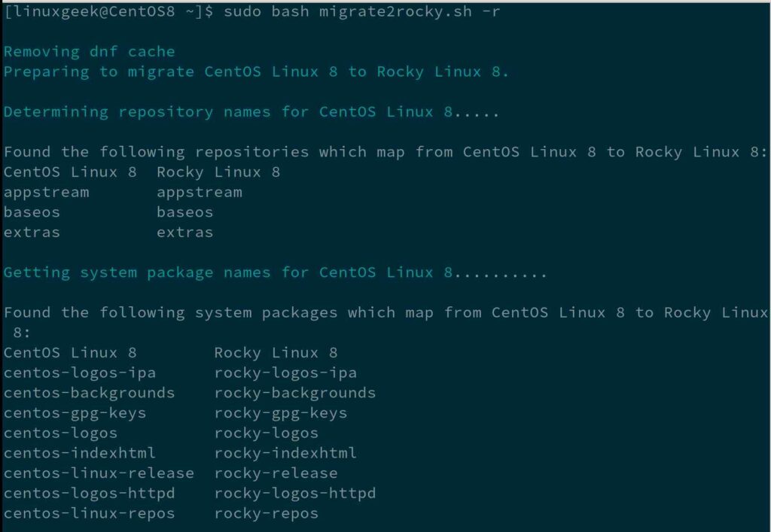
Task: Click the 'Getting system package names' line
Action: click(276, 272)
